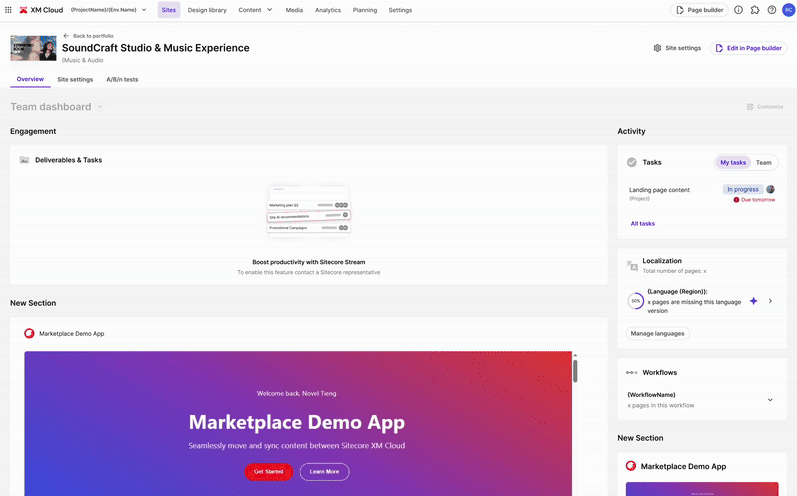
Task: Click the Marketplace Demo App logo in right sidebar
Action: tap(631, 466)
